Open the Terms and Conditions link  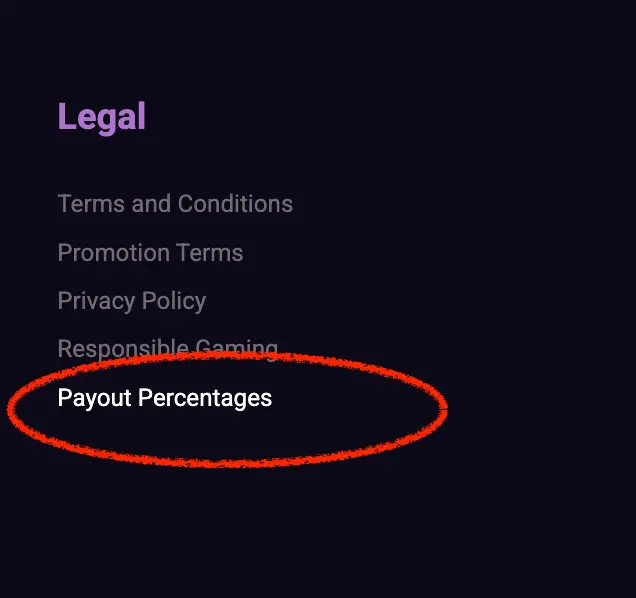pyautogui.click(x=175, y=204)
